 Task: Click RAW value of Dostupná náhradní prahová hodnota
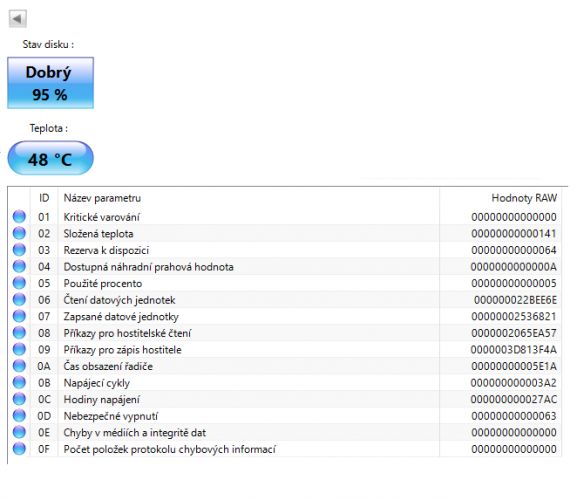click(x=514, y=267)
